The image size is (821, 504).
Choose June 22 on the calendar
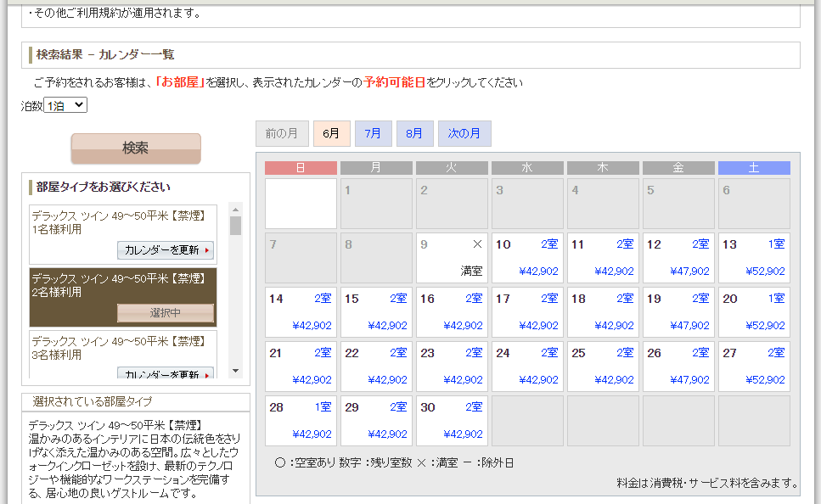coord(376,367)
